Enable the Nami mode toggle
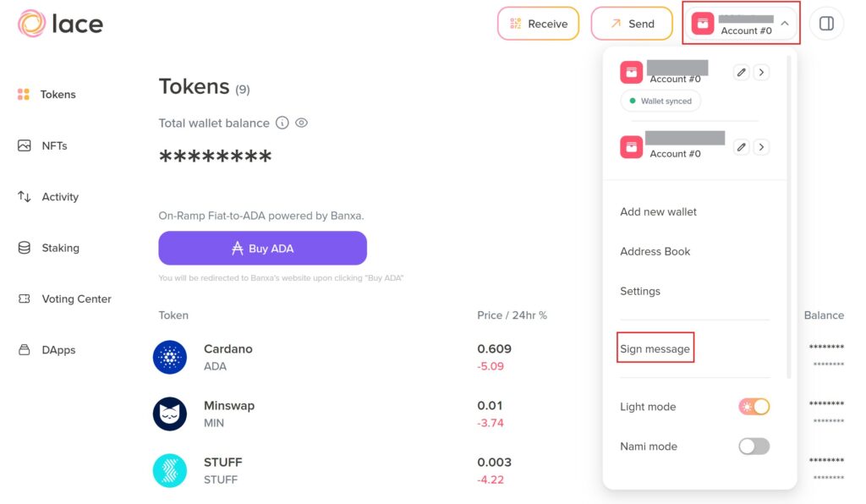The image size is (866, 504). (x=754, y=446)
